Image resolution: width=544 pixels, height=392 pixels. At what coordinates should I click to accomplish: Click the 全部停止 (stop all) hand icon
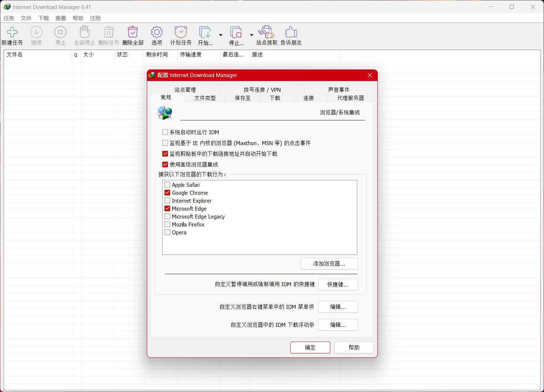pyautogui.click(x=85, y=32)
